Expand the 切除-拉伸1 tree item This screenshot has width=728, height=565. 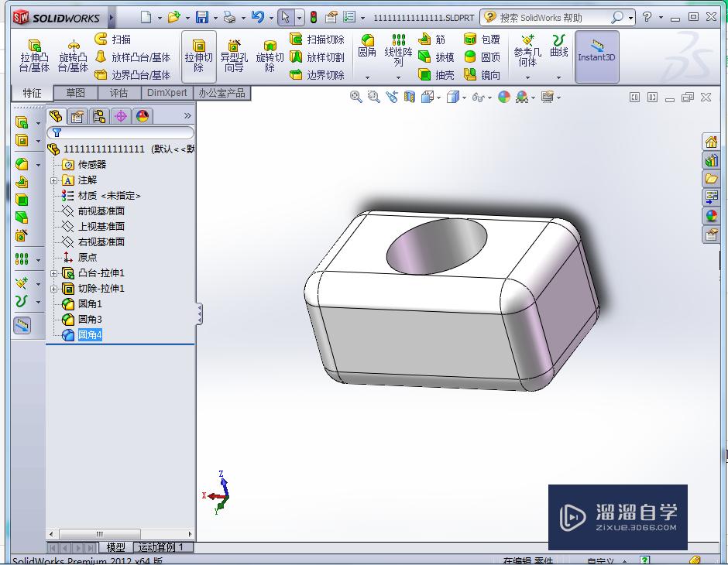pyautogui.click(x=53, y=288)
